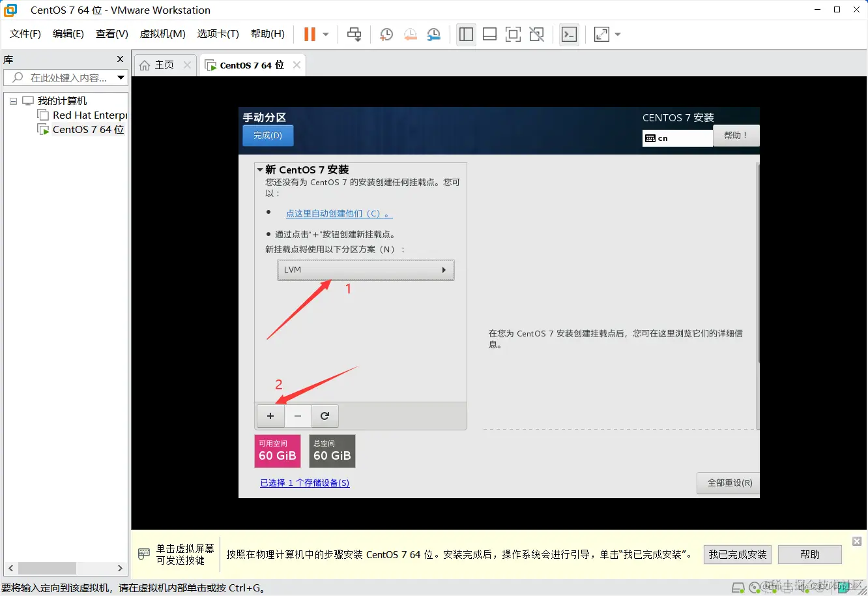The height and width of the screenshot is (596, 868).
Task: Click the 我已完成安装 button
Action: click(738, 555)
